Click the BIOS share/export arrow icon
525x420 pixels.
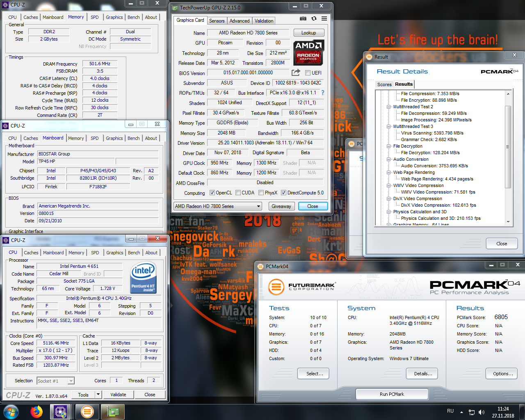(x=296, y=73)
